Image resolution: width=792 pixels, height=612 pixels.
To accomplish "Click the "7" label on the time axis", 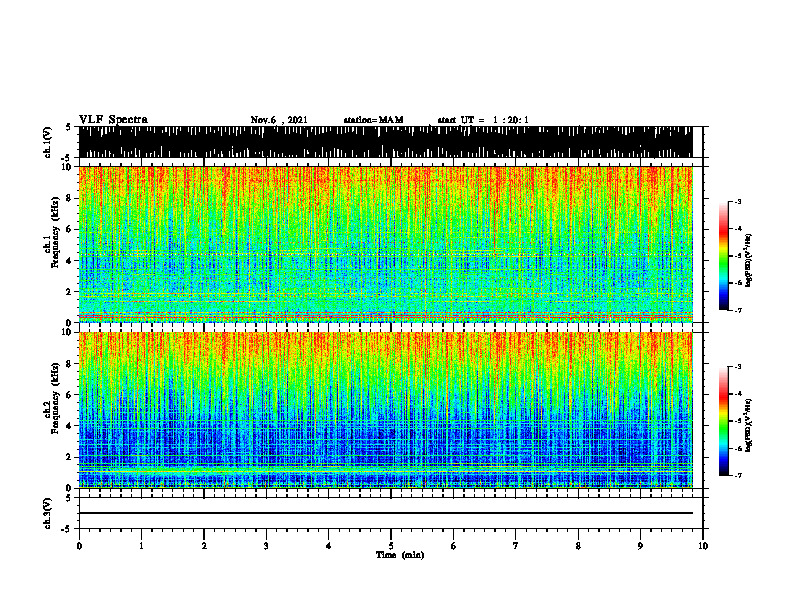I will coord(516,546).
